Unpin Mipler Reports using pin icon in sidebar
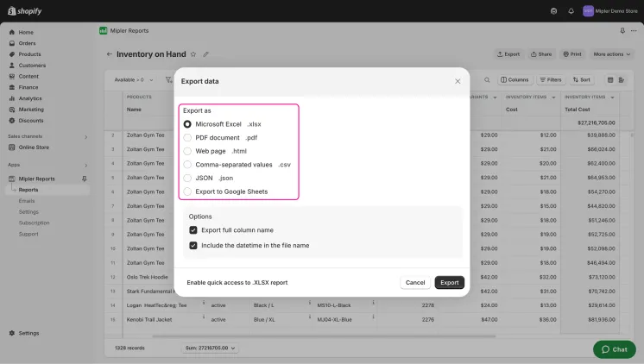 click(x=85, y=179)
